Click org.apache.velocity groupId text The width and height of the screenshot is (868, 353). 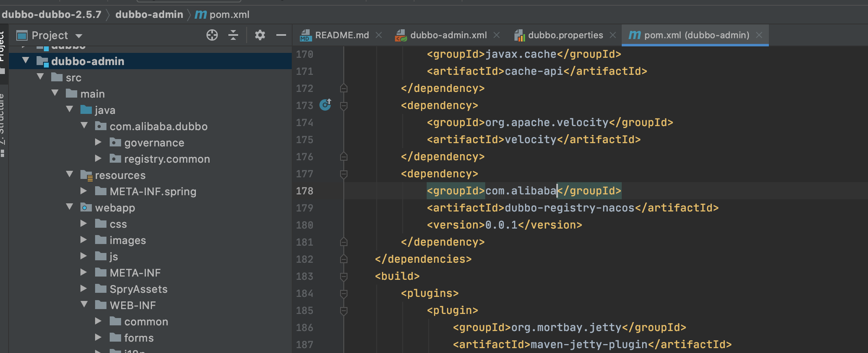547,122
